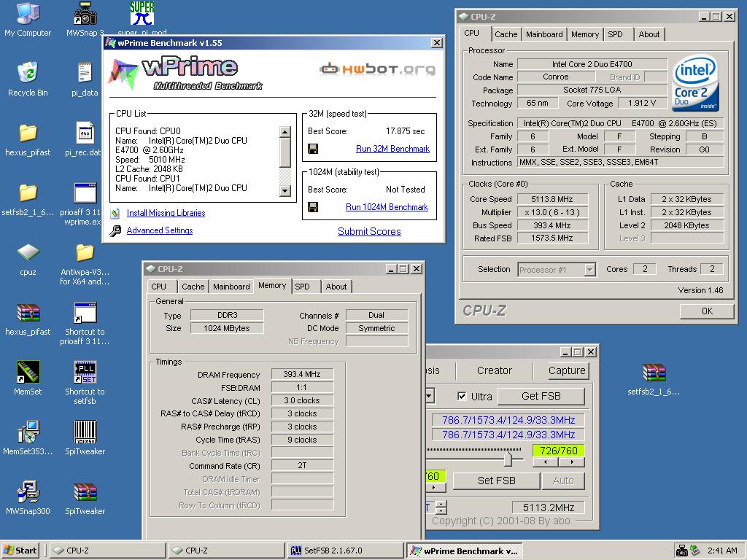Click the Advanced Settings wrench icon
The width and height of the screenshot is (747, 560).
[x=115, y=231]
